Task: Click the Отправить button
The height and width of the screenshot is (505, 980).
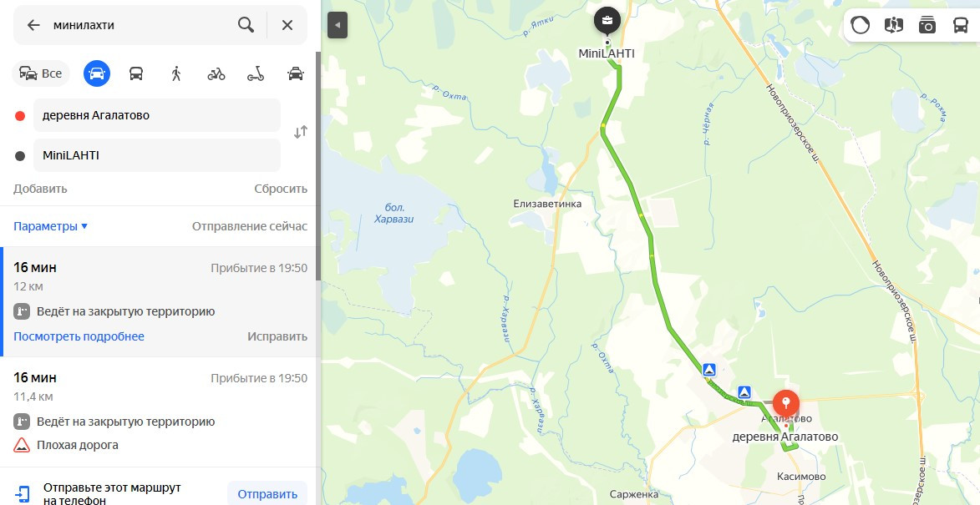Action: (x=267, y=494)
